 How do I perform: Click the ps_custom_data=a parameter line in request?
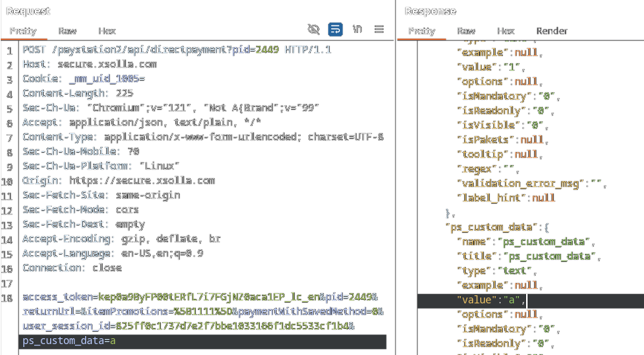tap(69, 341)
